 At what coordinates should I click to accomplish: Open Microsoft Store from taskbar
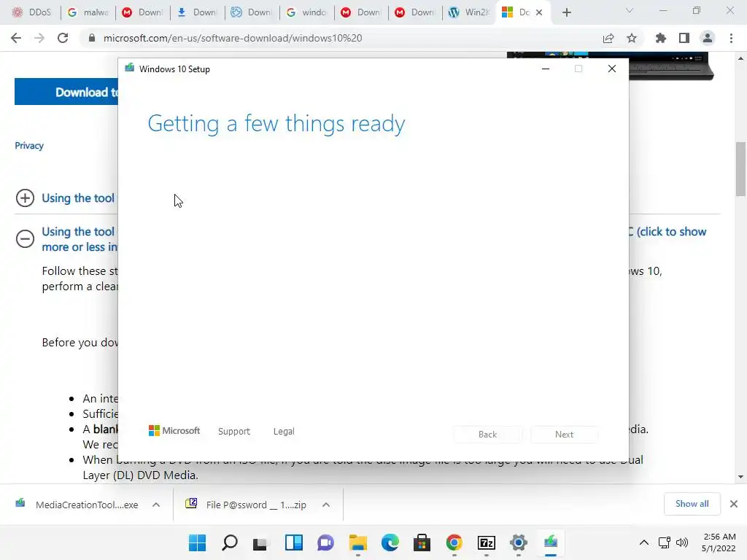(x=422, y=542)
